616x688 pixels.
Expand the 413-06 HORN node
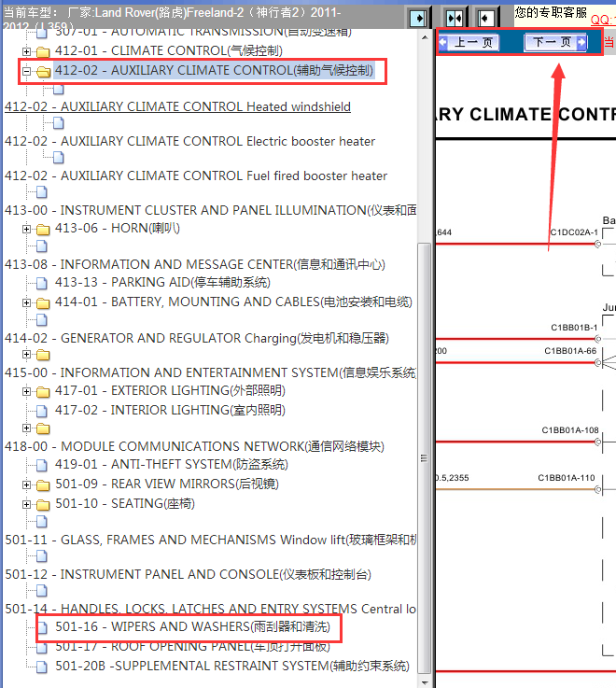pos(27,229)
